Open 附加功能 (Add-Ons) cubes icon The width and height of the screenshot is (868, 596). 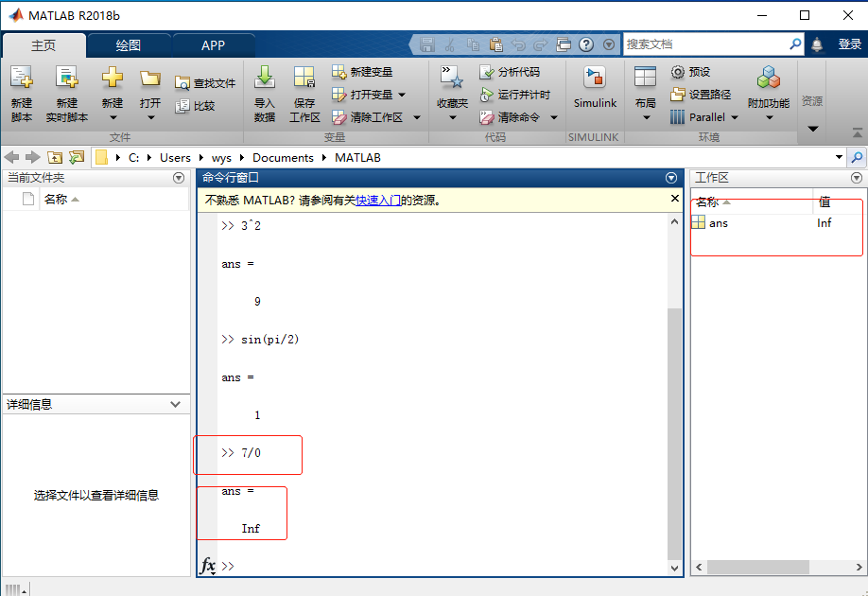pos(769,77)
